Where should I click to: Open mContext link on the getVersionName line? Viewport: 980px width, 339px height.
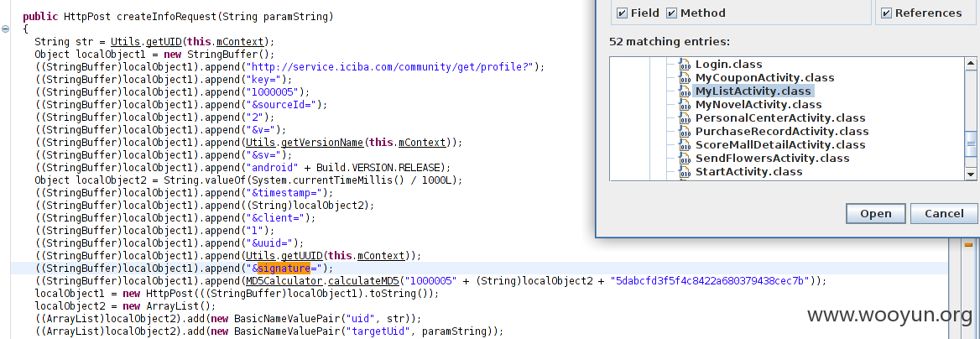point(425,143)
